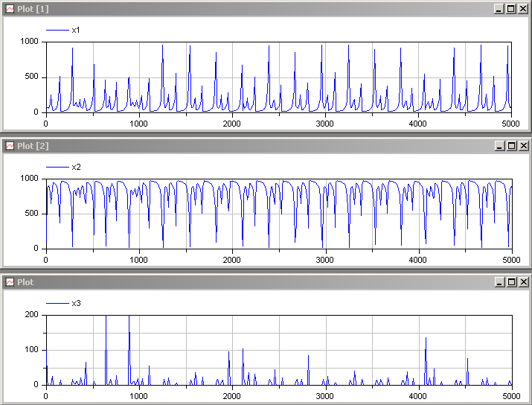532x405 pixels.
Task: Maximize the Plot [2] window
Action: coord(511,146)
